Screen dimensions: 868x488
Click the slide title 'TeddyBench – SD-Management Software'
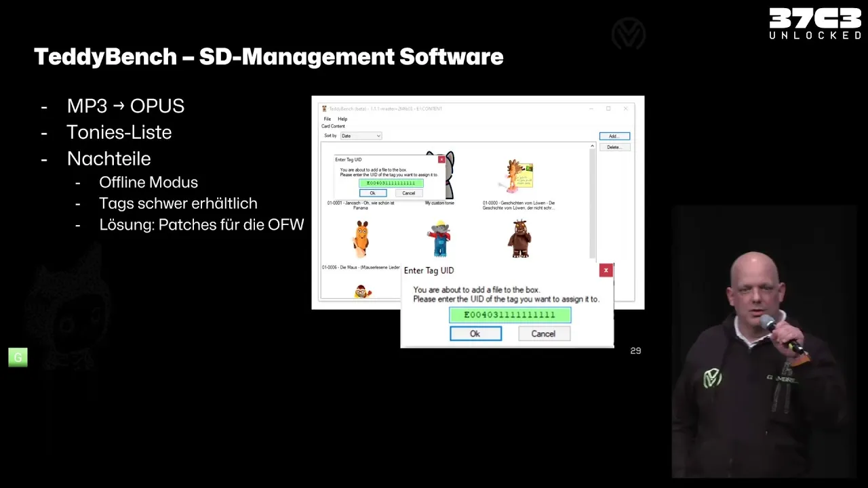tap(269, 57)
